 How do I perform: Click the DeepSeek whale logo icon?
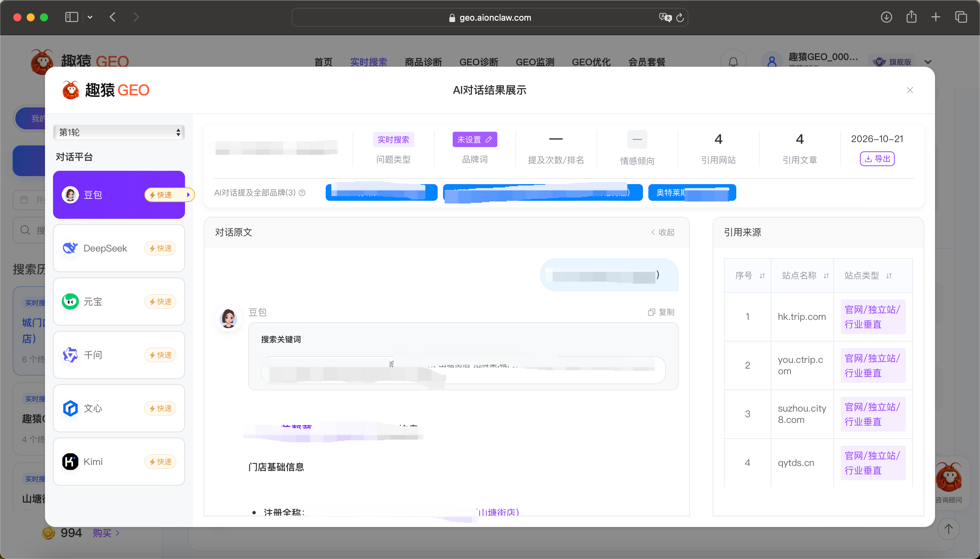point(70,248)
